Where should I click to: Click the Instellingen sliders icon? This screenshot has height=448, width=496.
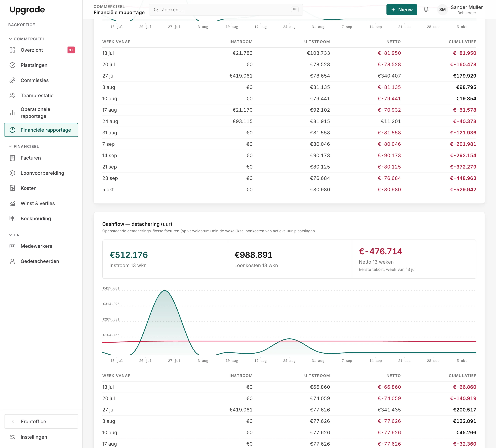click(12, 437)
